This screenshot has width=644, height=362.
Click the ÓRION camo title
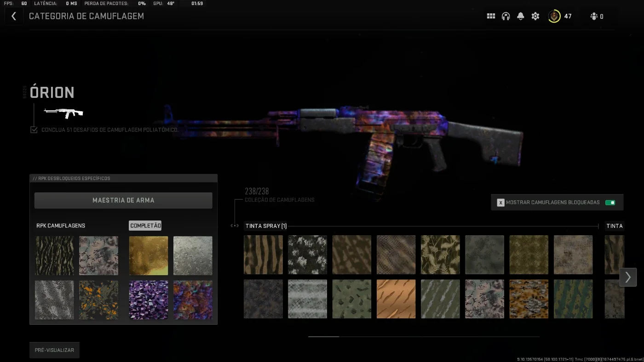click(52, 92)
